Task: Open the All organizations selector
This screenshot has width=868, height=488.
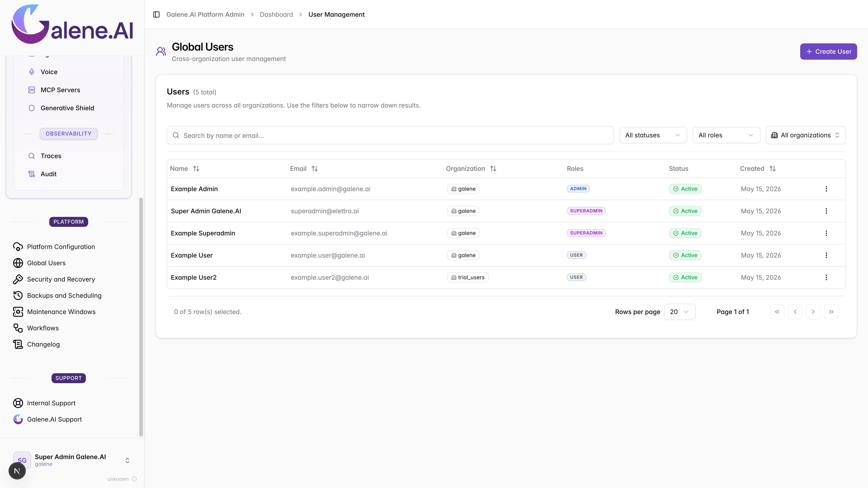Action: 806,135
